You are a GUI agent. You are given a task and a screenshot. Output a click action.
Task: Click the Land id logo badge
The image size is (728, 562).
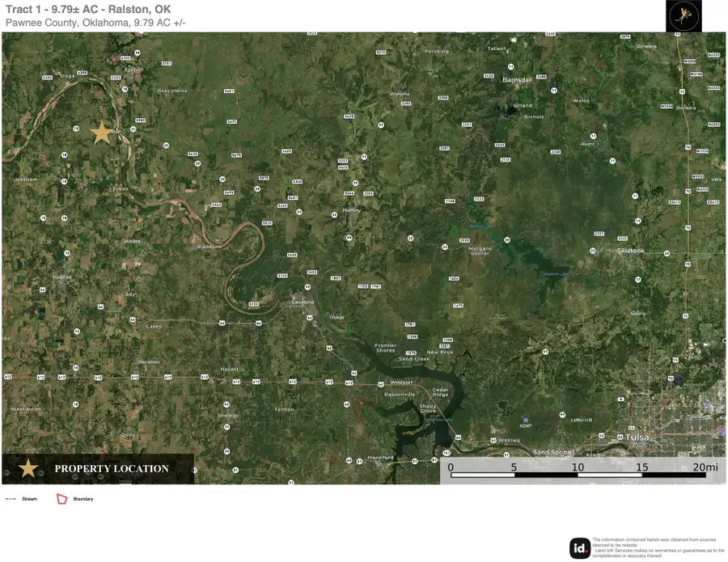click(x=580, y=548)
